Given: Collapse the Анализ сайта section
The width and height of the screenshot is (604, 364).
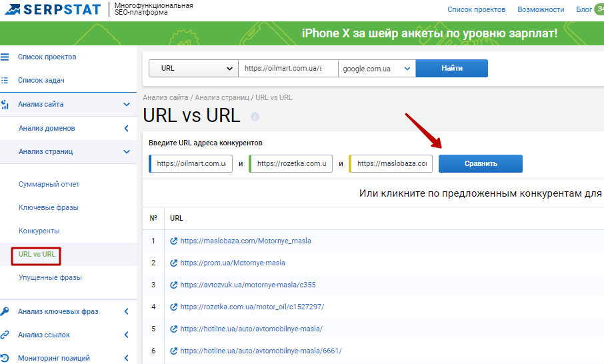Looking at the screenshot, I should pos(127,104).
